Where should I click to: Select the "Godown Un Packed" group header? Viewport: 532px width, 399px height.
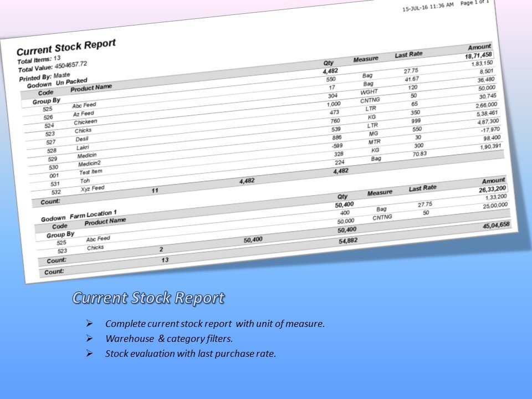point(57,83)
